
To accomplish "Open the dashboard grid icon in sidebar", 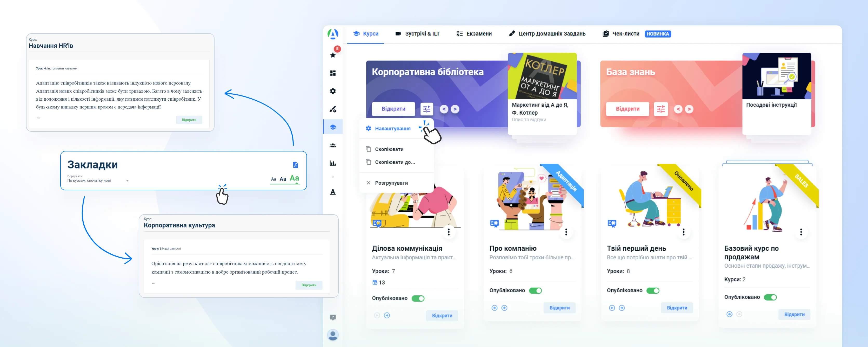I will (332, 73).
